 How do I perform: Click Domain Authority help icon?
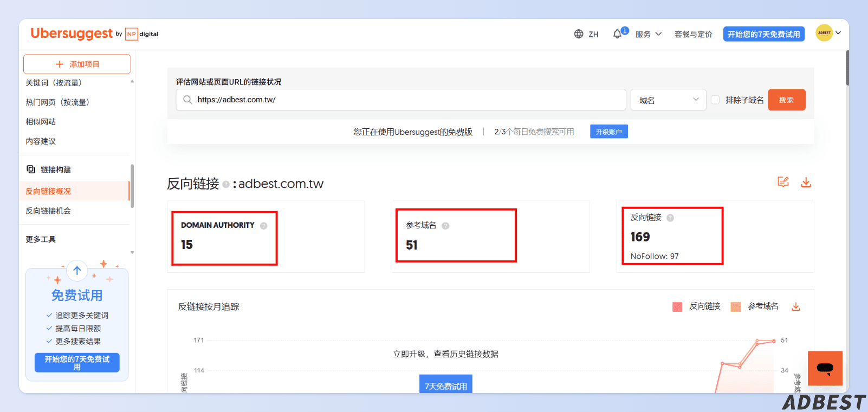click(263, 226)
